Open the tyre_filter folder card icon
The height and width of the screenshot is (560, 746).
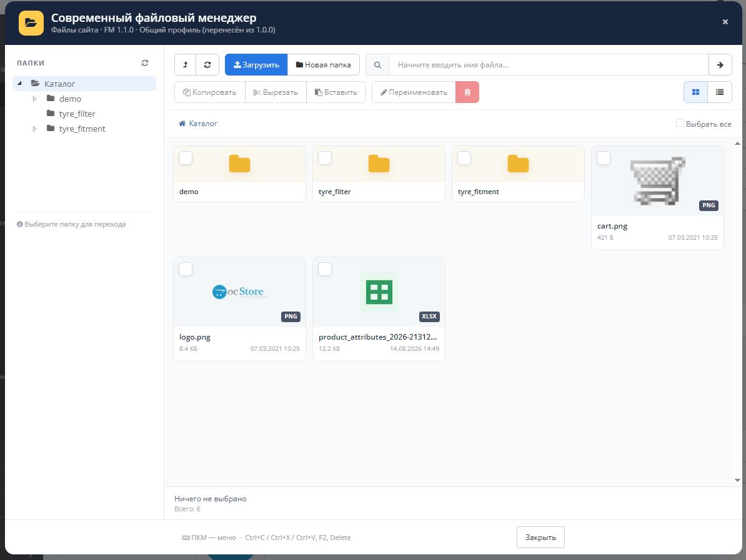tap(379, 164)
